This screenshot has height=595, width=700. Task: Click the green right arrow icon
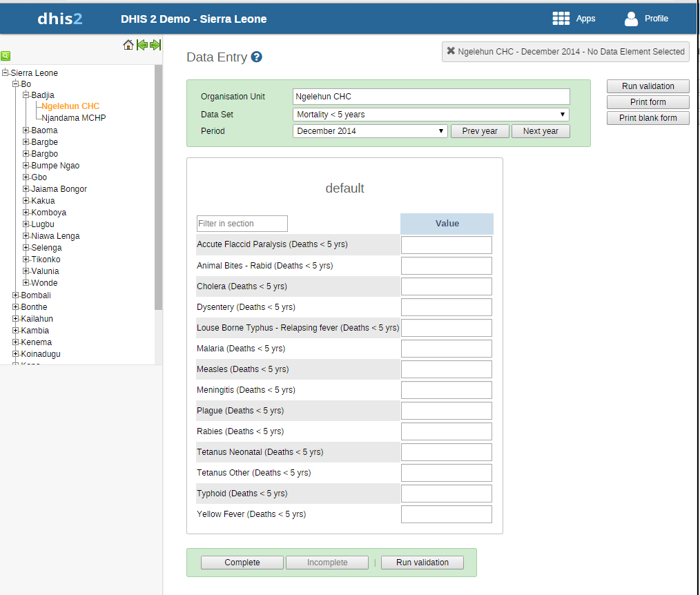point(155,45)
